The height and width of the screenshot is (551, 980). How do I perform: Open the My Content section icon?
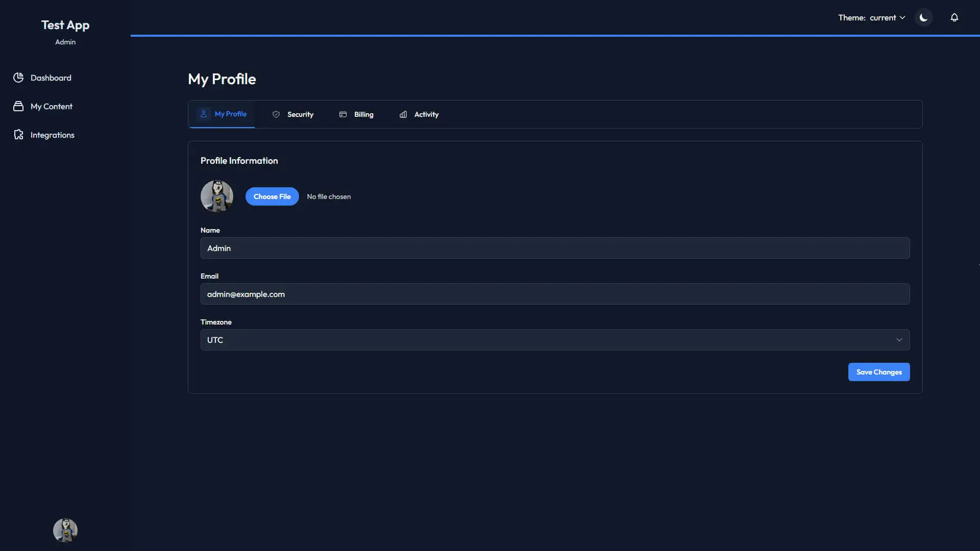[18, 106]
